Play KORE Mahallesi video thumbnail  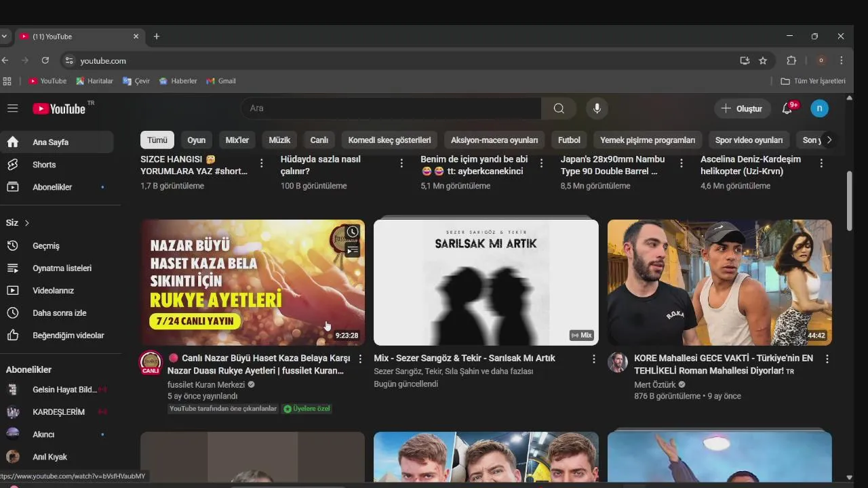(719, 283)
